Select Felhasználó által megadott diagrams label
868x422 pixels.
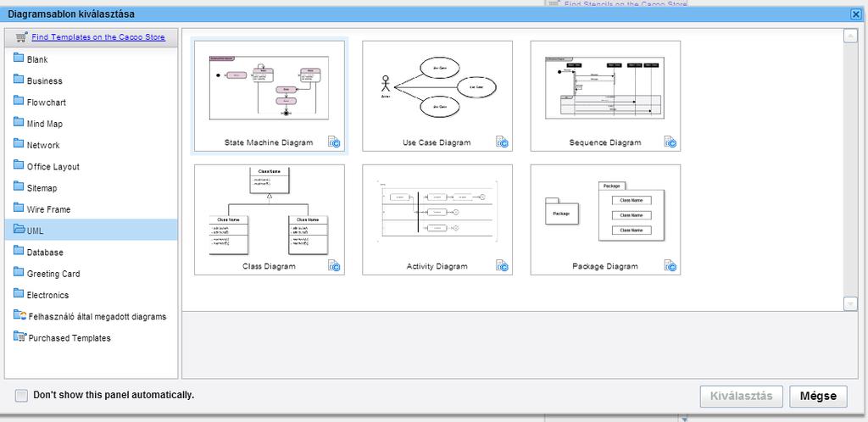click(x=97, y=317)
